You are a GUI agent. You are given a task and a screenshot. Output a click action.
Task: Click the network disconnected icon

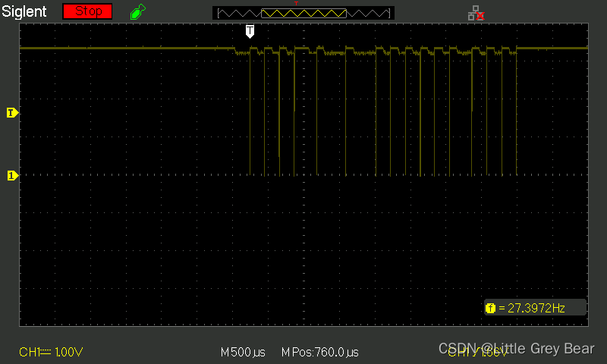point(476,13)
